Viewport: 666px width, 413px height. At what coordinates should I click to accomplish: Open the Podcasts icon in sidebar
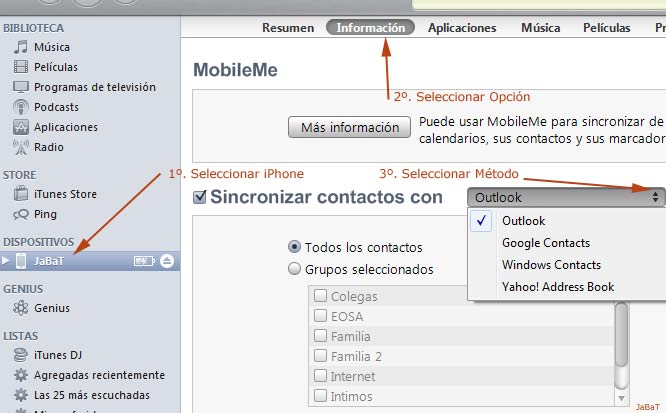coord(21,107)
